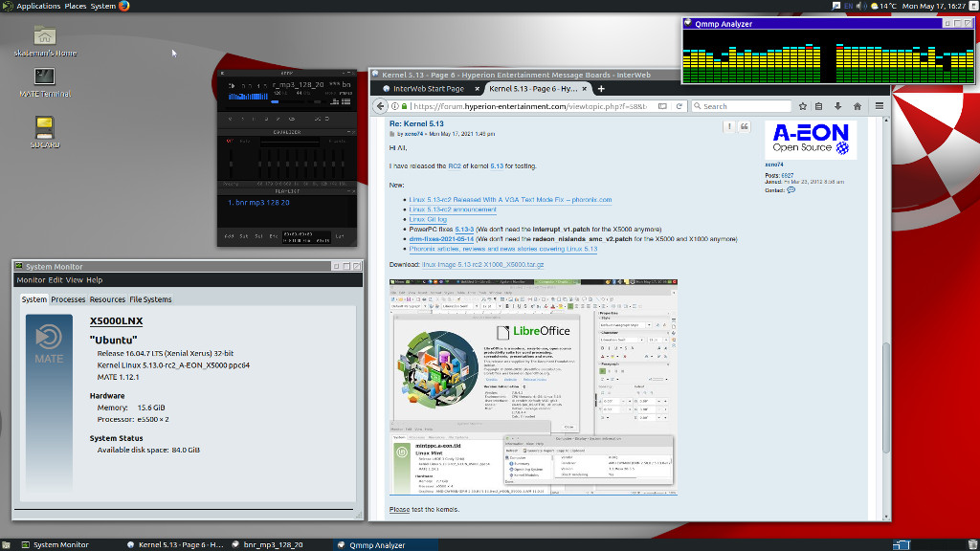This screenshot has height=551, width=980.
Task: Bookmark this page with the star icon
Action: tap(803, 106)
